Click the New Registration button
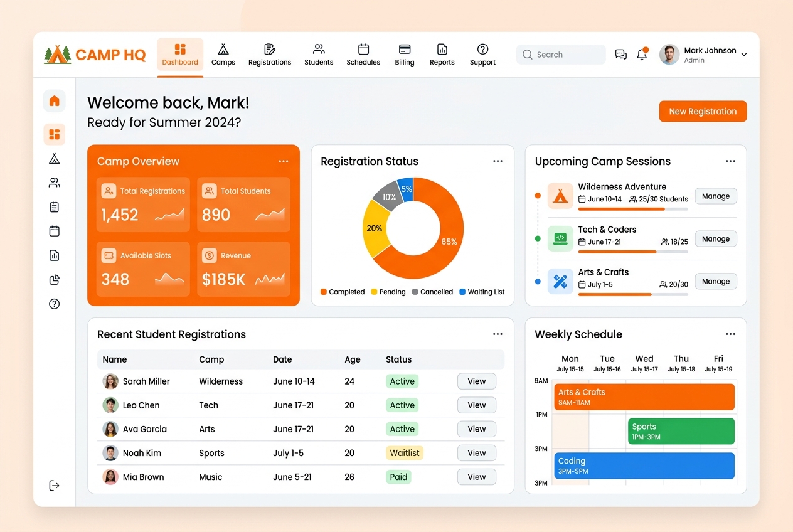The height and width of the screenshot is (532, 793). (x=703, y=111)
